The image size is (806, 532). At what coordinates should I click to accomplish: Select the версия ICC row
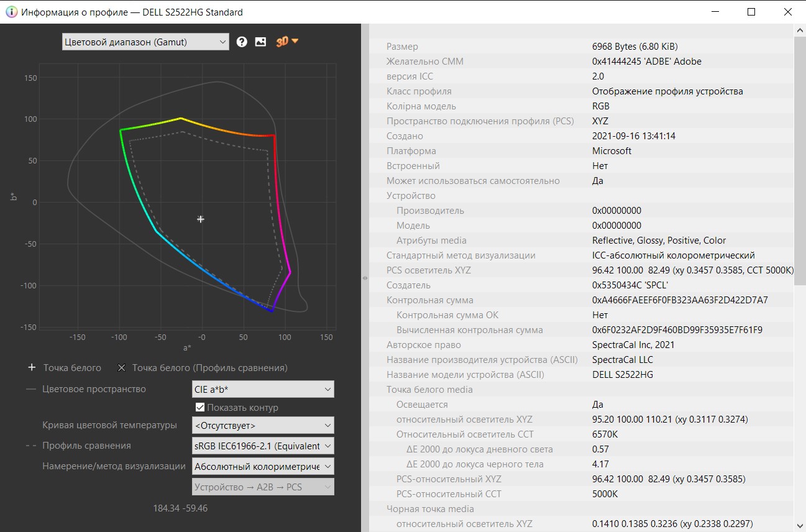582,76
